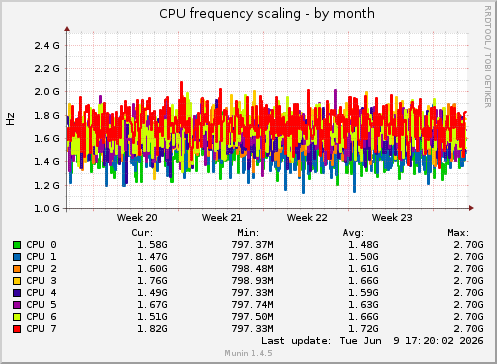Viewport: 497px width, 364px height.
Task: Select the 'CPU 5' legend label
Action: click(x=41, y=305)
